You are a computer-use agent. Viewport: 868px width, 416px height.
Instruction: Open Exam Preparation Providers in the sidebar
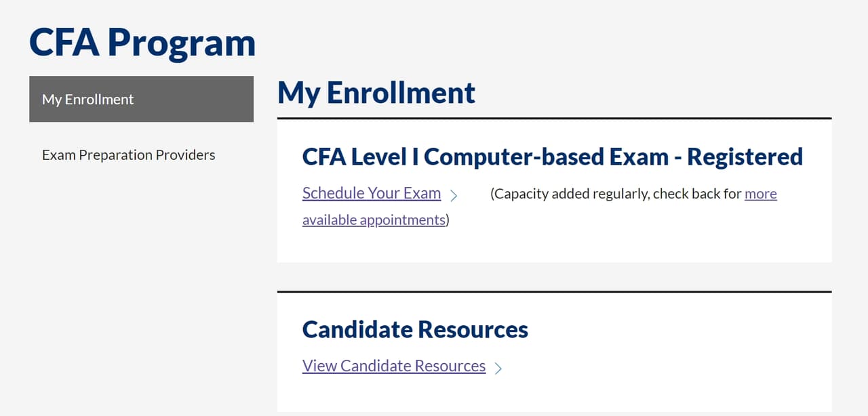(x=128, y=154)
